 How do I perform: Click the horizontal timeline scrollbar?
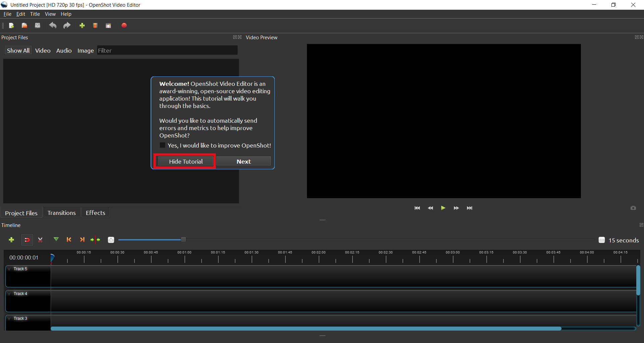(x=306, y=329)
